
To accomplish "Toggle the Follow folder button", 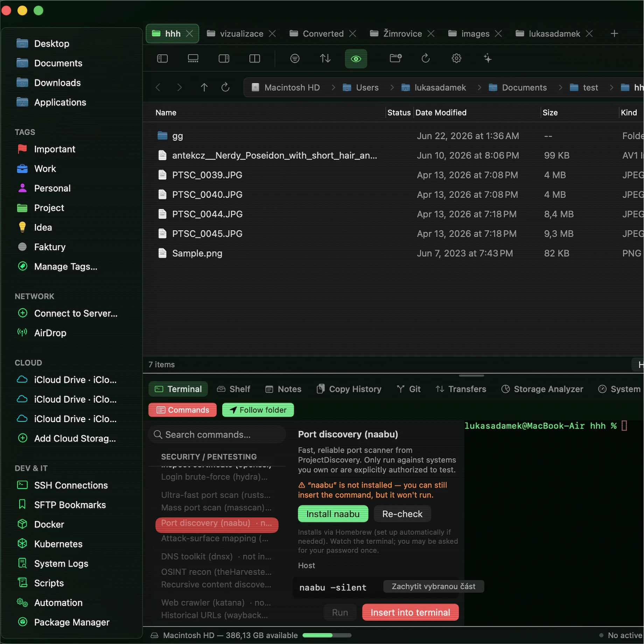I will (x=258, y=410).
